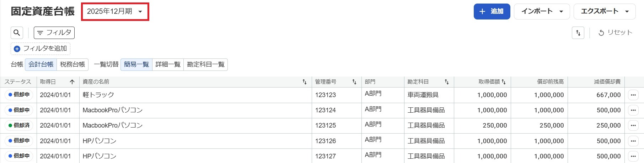
Task: Click 工具器具備品 in row 123124
Action: (426, 110)
